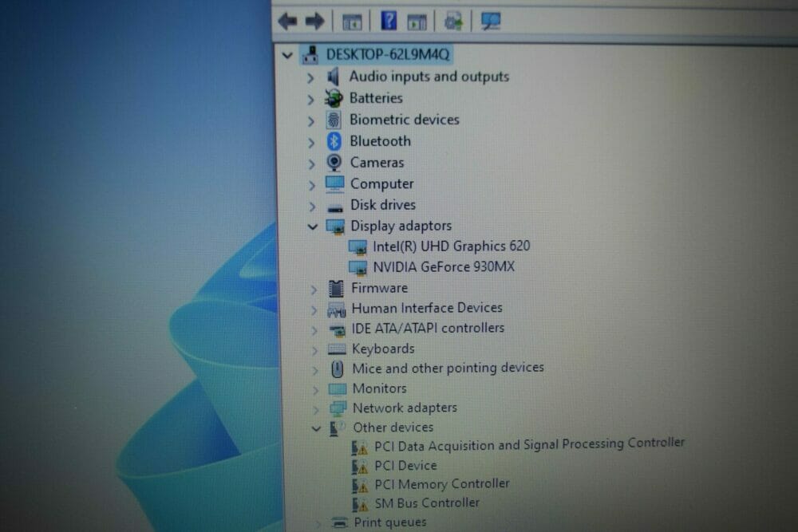The width and height of the screenshot is (798, 532).
Task: Click the Other devices category icon
Action: [x=337, y=428]
